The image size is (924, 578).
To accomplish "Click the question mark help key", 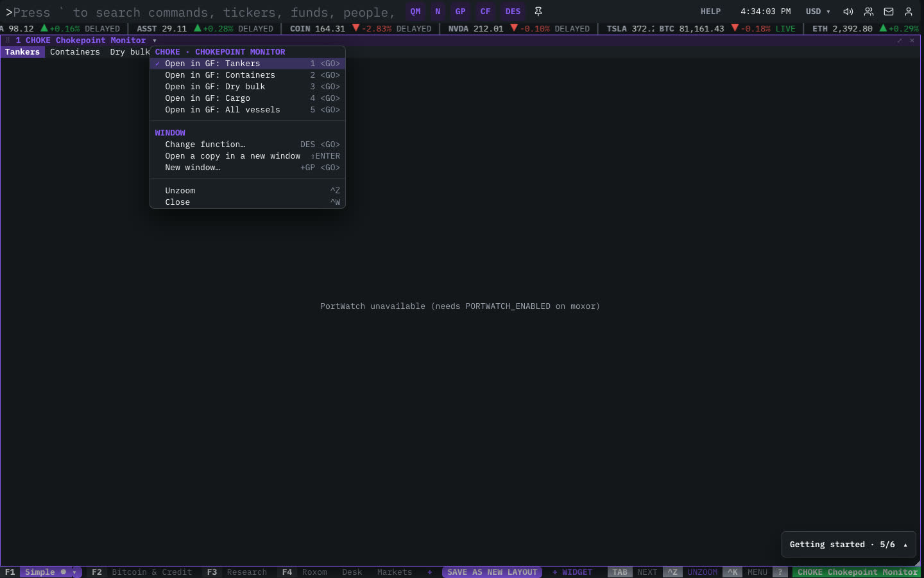I will (x=780, y=572).
